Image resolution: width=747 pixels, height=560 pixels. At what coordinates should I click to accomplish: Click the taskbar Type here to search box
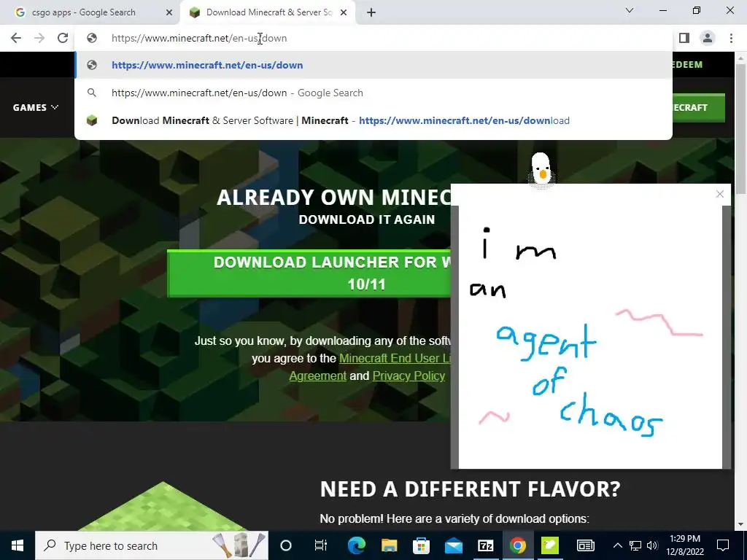point(152,545)
